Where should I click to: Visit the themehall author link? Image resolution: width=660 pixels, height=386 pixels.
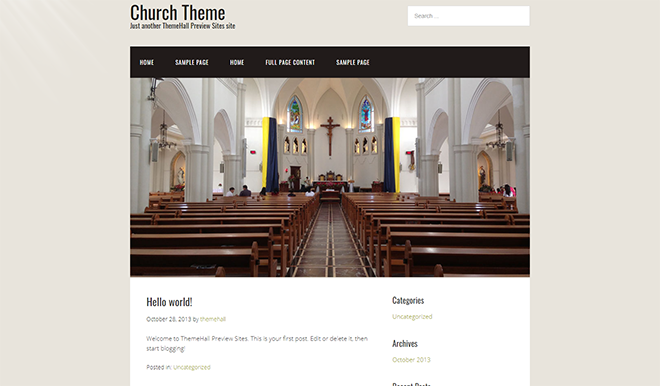[x=213, y=319]
